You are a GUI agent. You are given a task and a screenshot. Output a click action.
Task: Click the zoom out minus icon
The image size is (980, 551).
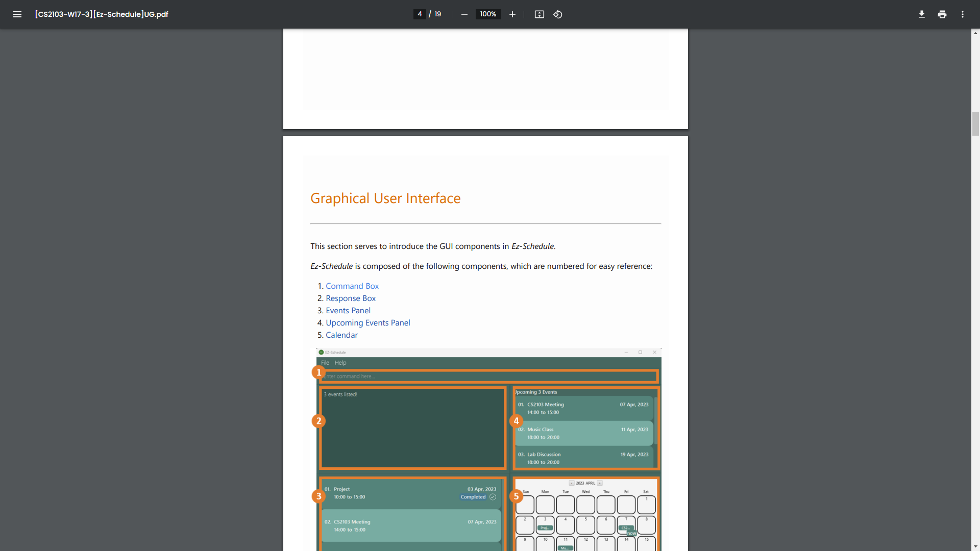[x=464, y=14]
